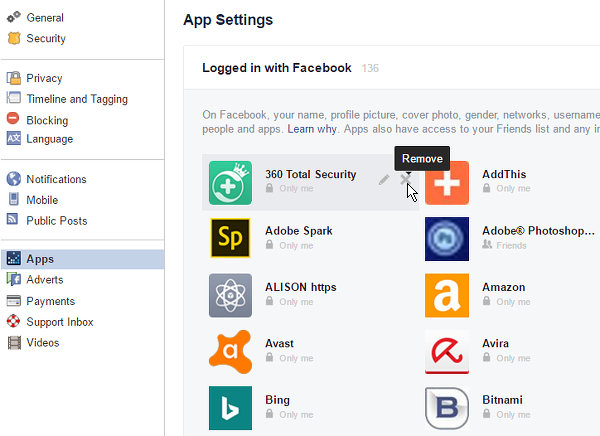Click the Mobile phone icon
600x436 pixels.
tap(13, 199)
